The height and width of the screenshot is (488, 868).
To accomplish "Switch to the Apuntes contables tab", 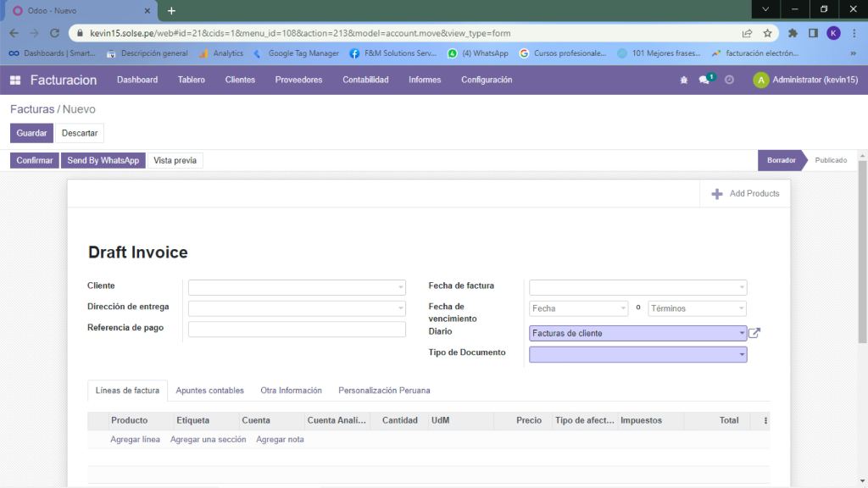I will tap(209, 391).
